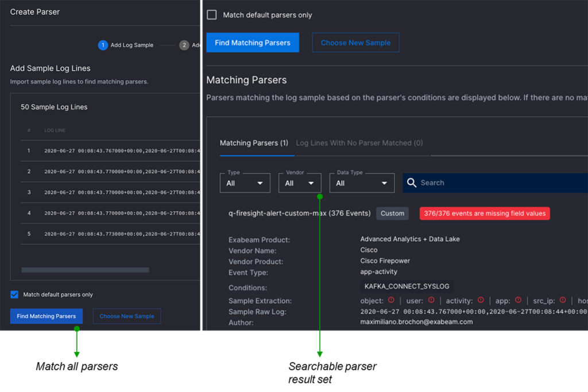Open the Vendor filter dropdown
This screenshot has height=392, width=588.
coord(300,183)
